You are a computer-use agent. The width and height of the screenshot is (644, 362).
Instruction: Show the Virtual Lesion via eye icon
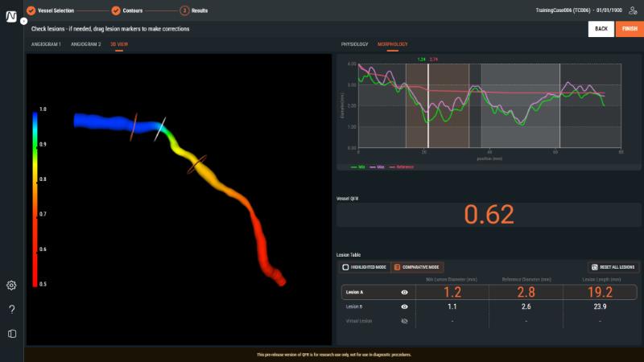pos(404,321)
